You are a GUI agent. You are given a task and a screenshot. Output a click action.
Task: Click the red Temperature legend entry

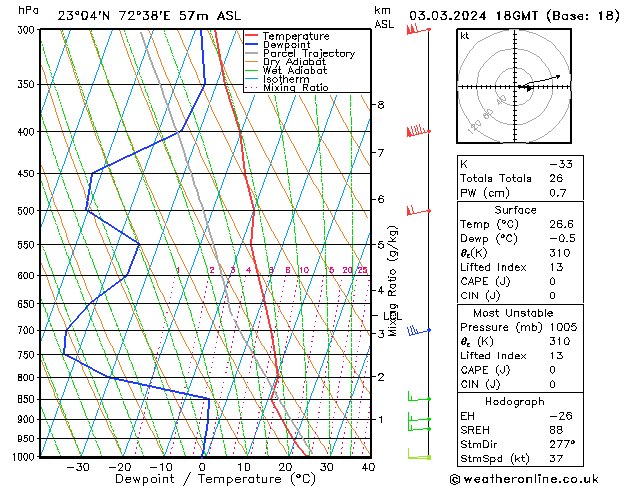pos(287,36)
